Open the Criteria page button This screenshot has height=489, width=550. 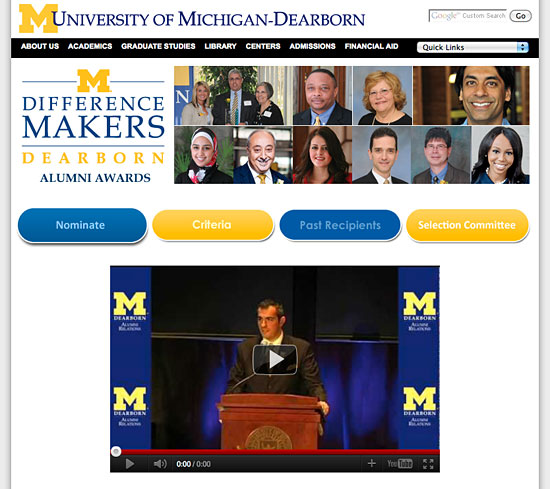pyautogui.click(x=213, y=225)
